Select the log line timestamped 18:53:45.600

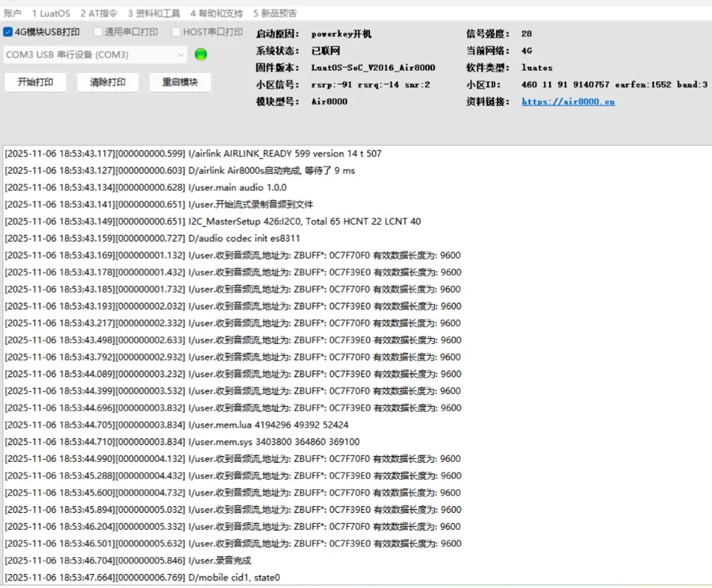[233, 493]
